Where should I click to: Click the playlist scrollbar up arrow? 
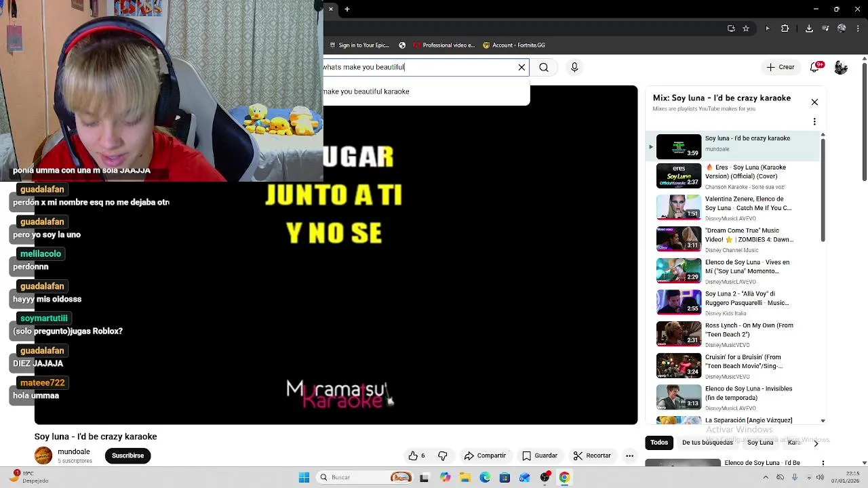point(823,135)
